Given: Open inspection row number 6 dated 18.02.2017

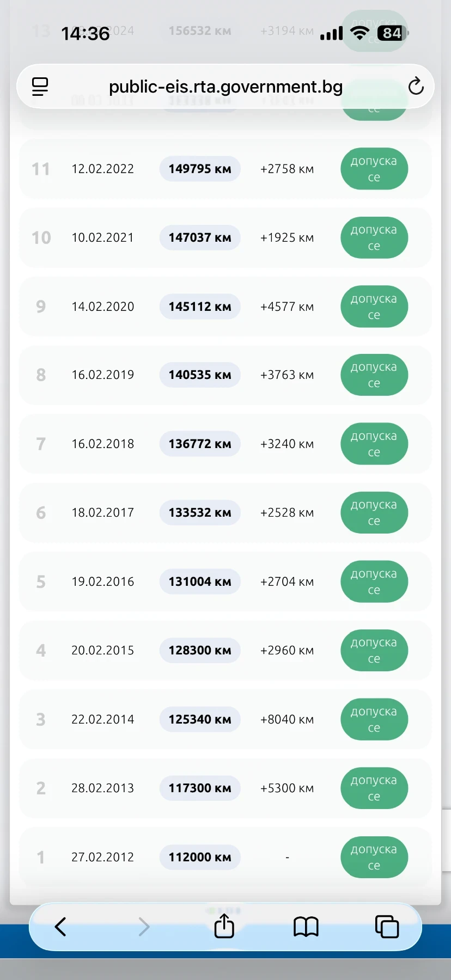Looking at the screenshot, I should pos(225,513).
